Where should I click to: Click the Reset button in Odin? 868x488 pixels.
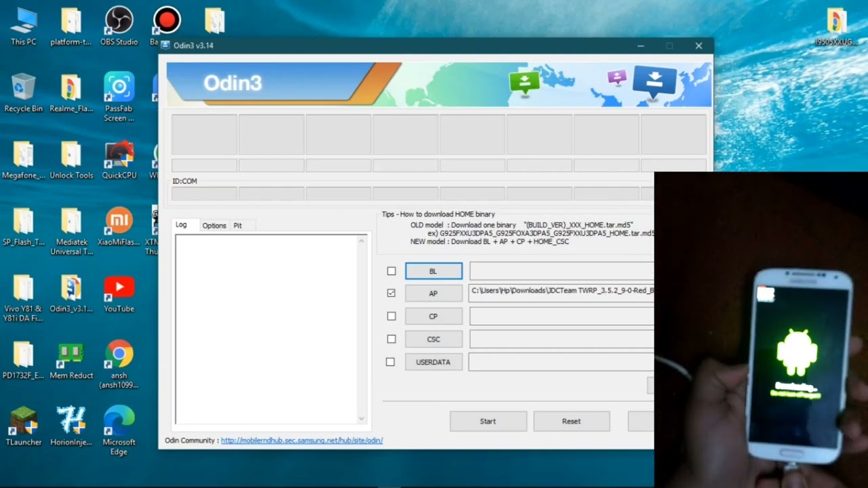click(x=572, y=421)
